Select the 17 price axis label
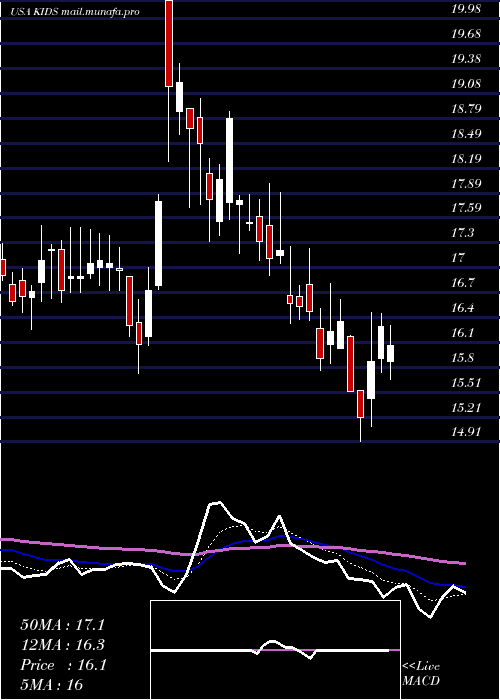 (458, 258)
